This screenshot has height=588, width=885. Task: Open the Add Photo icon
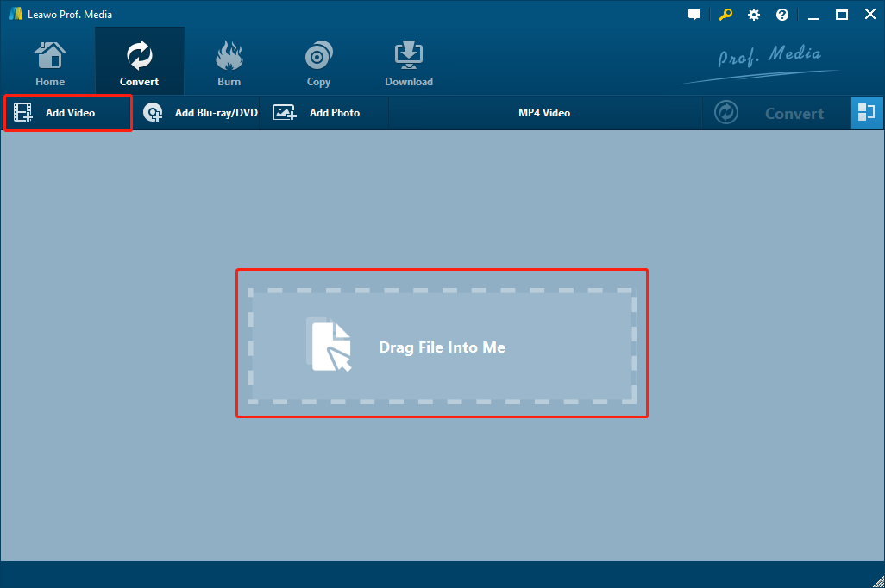(284, 112)
